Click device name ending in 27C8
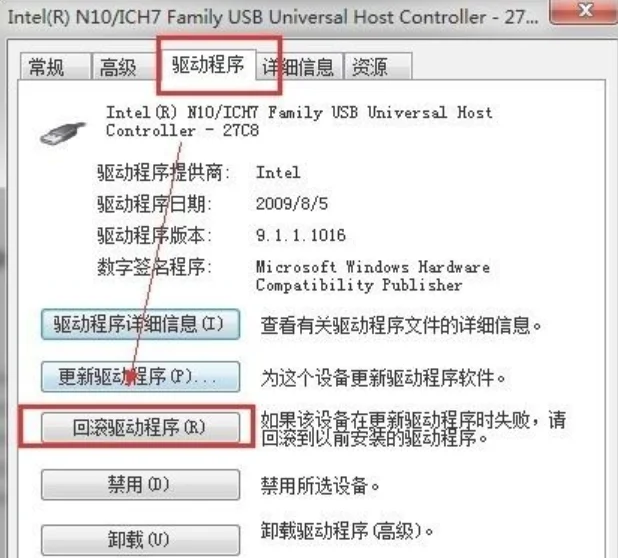This screenshot has width=618, height=558. click(x=300, y=121)
